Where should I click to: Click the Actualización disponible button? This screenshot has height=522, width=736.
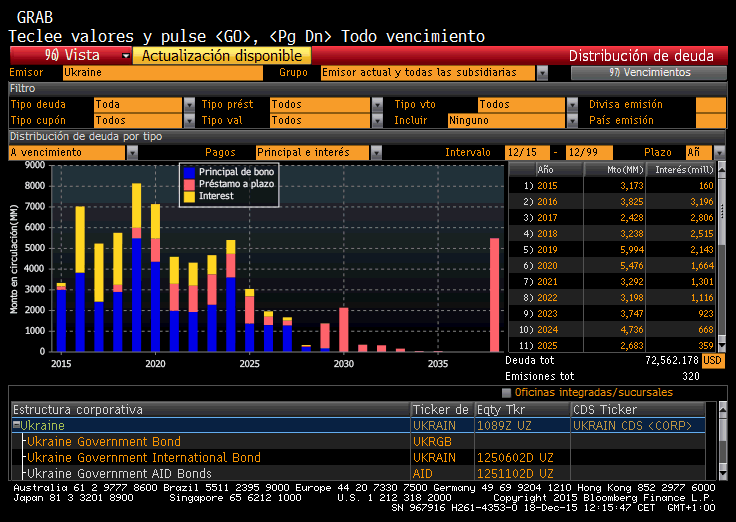pos(222,55)
